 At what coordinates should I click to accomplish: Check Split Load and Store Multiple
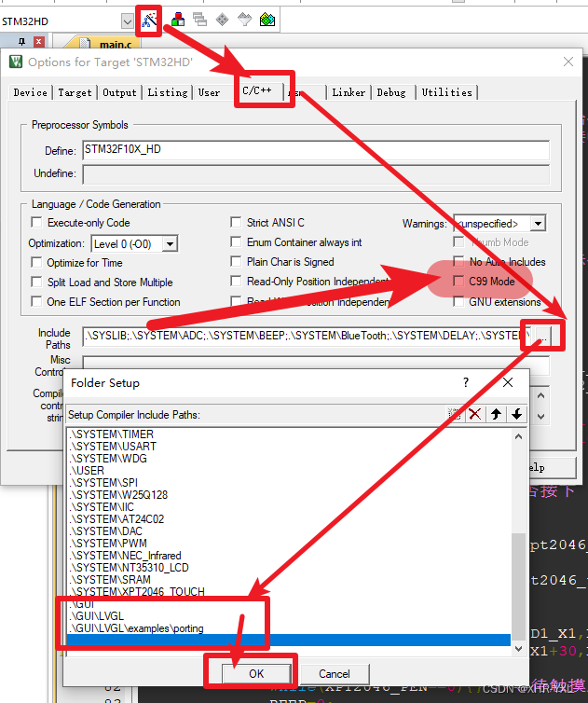coord(36,282)
